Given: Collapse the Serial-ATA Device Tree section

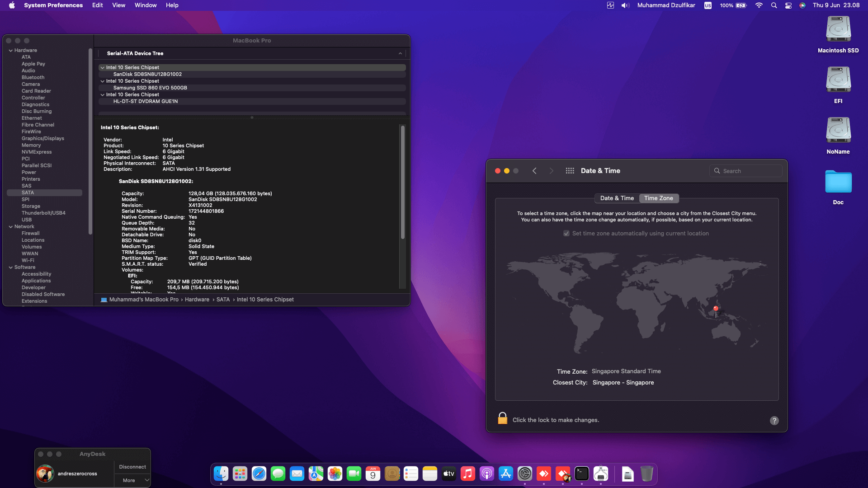Looking at the screenshot, I should (400, 53).
